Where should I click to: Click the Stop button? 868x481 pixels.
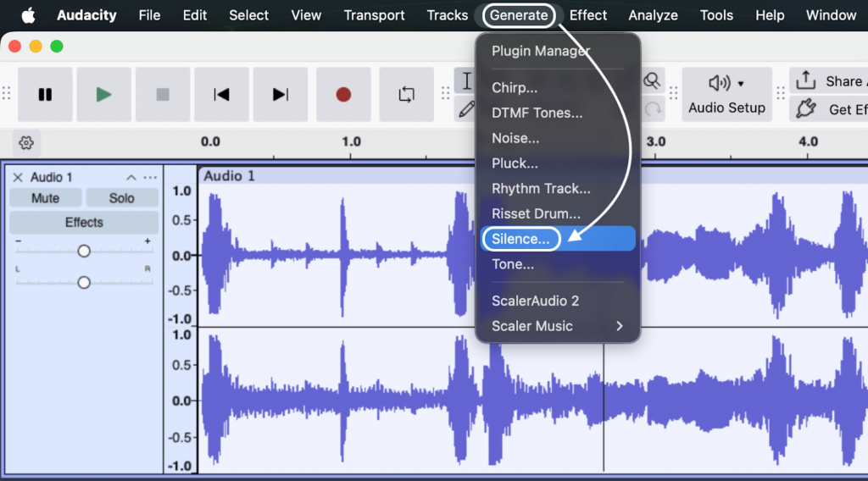(163, 95)
